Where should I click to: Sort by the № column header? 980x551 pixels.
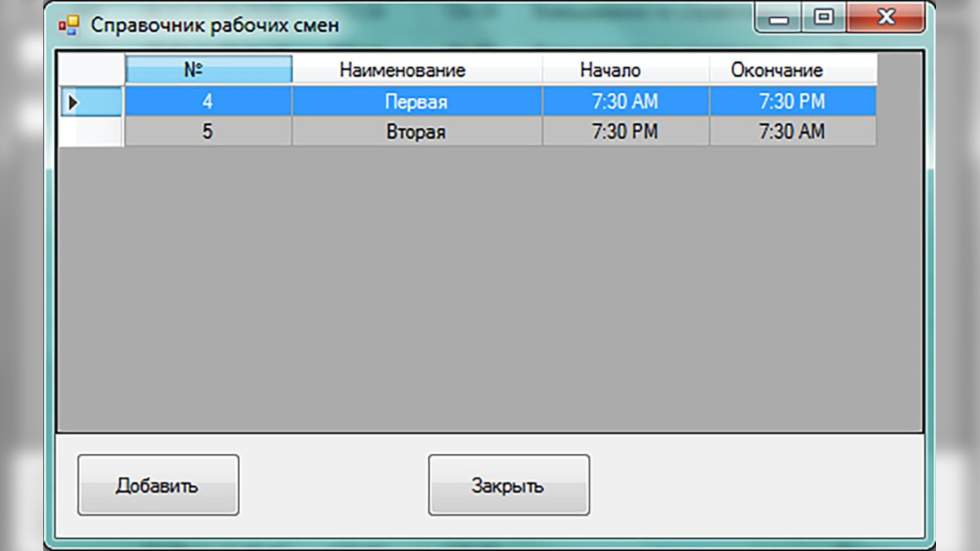(x=209, y=69)
